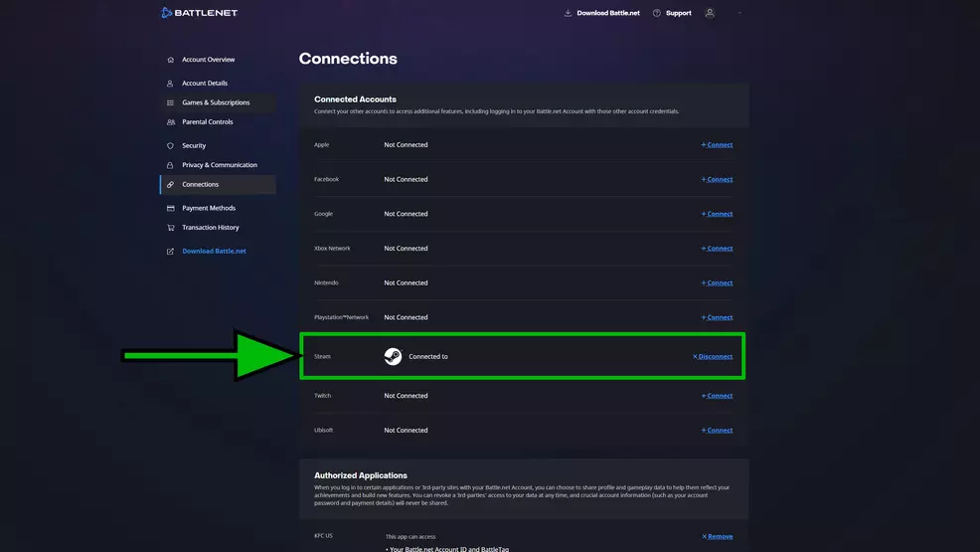Go to Account Details page

tap(205, 84)
